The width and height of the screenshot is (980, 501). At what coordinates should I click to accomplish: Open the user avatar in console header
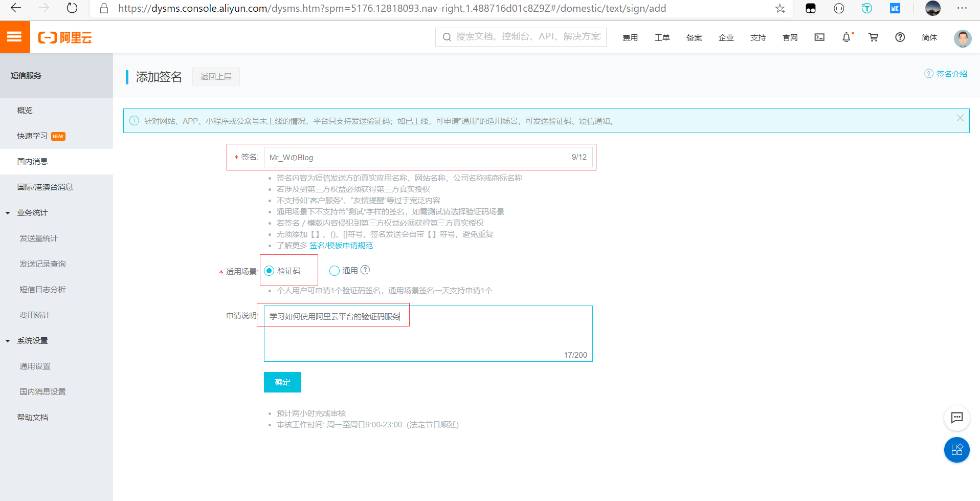point(963,38)
